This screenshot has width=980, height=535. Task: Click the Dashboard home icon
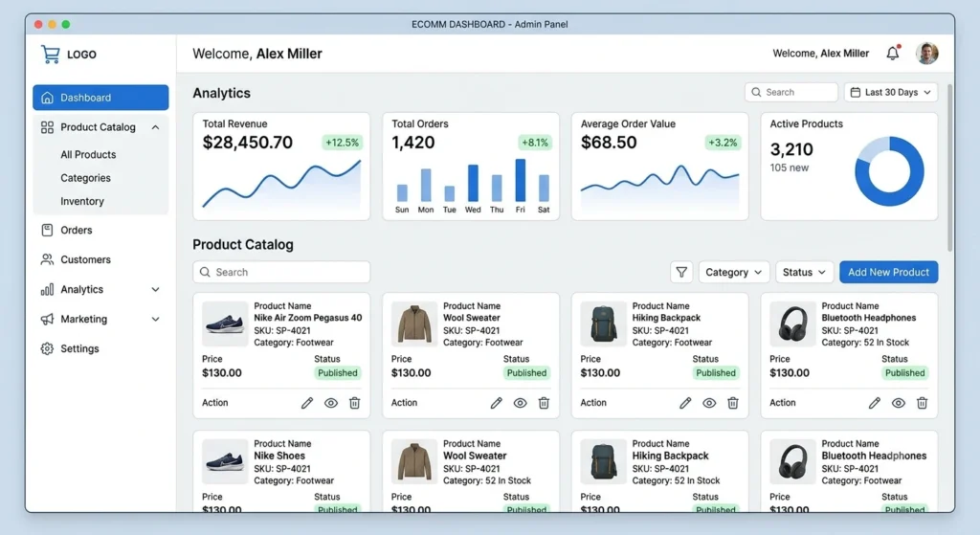tap(47, 98)
